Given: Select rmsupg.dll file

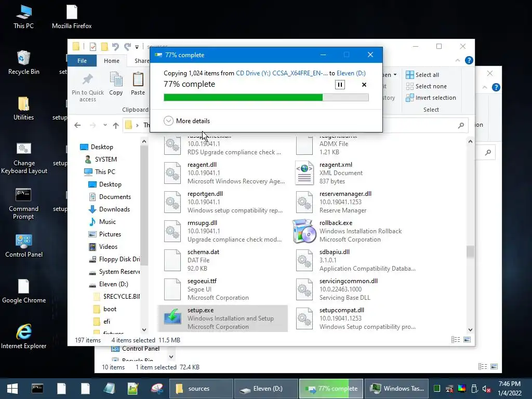Looking at the screenshot, I should (x=223, y=231).
